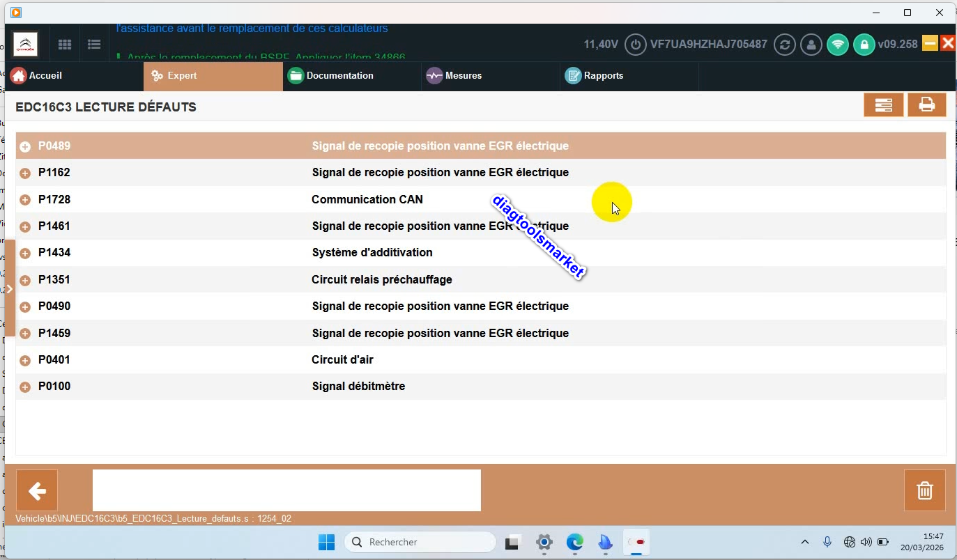Click the battery voltage 11,40V indicator
The height and width of the screenshot is (560, 957).
(601, 43)
